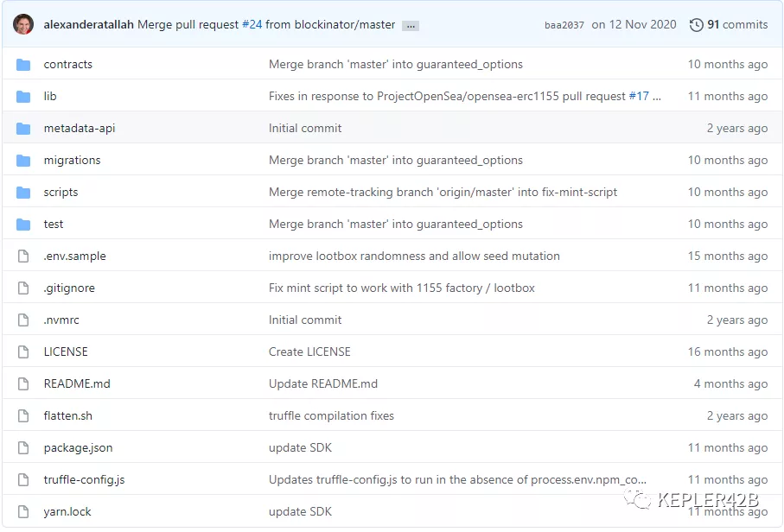The image size is (784, 532).
Task: Click alexanderatallah's avatar image
Action: [23, 24]
